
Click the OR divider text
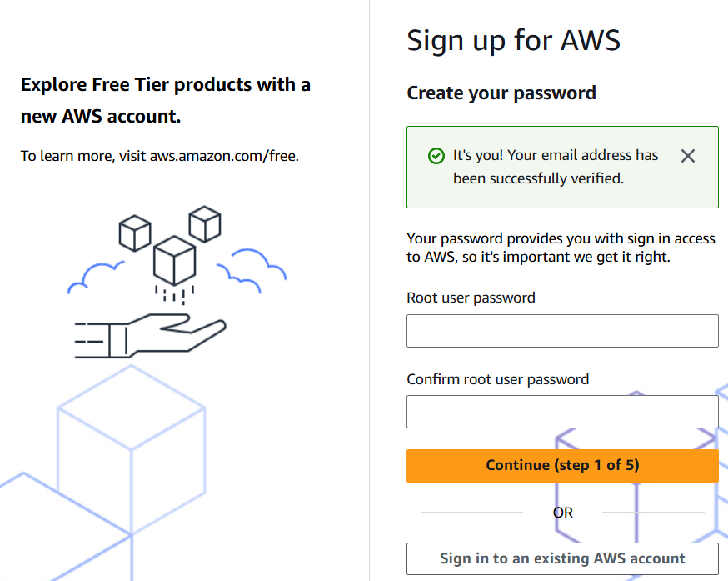(x=562, y=513)
